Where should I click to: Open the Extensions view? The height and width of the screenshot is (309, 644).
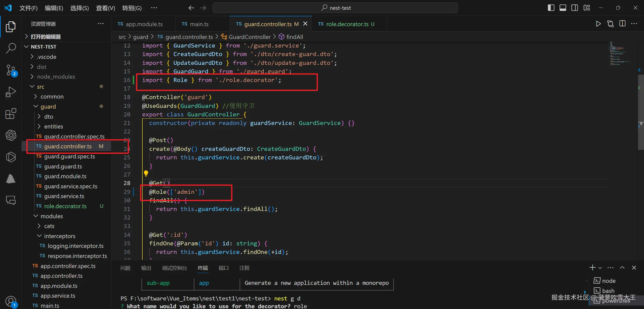[x=11, y=114]
